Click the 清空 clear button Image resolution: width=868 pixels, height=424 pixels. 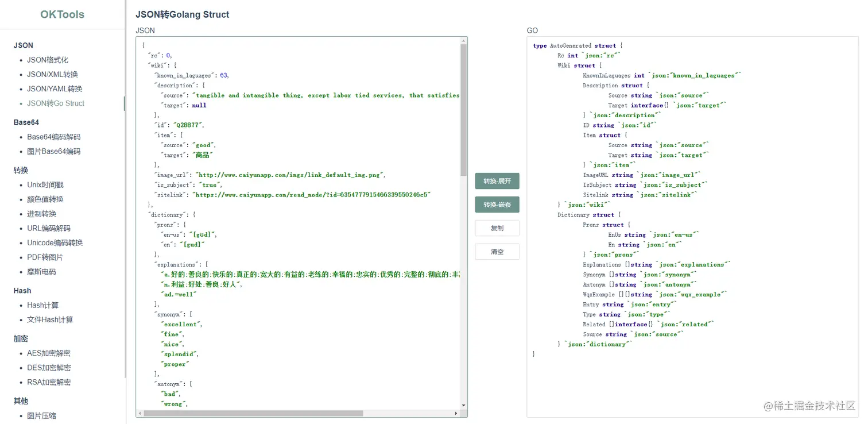coord(497,252)
